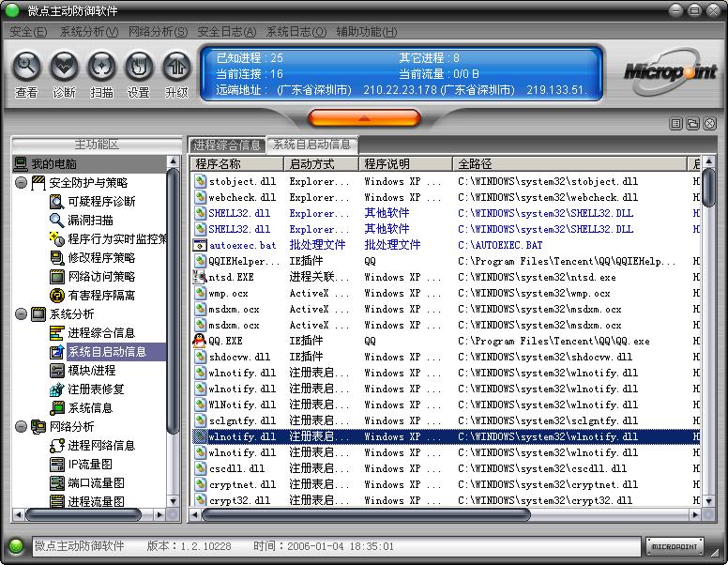The width and height of the screenshot is (728, 565).
Task: Collapse the 网络分析 tree node
Action: [21, 426]
